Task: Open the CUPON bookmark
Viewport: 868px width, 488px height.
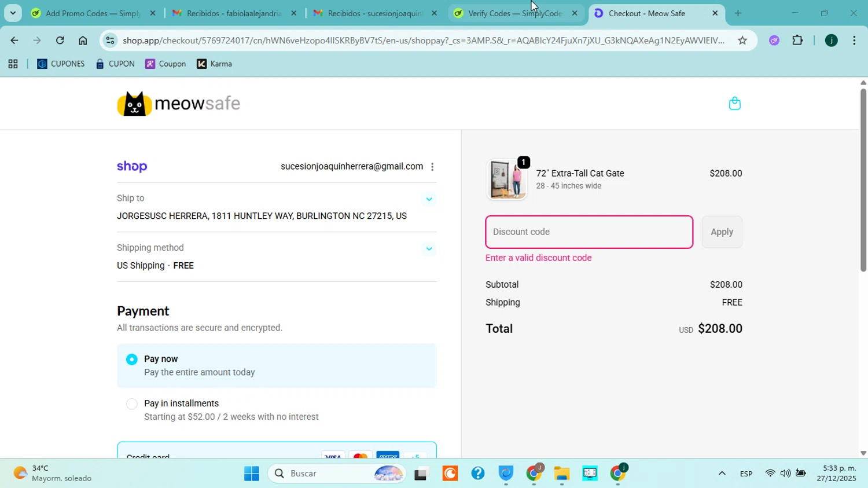Action: coord(115,64)
